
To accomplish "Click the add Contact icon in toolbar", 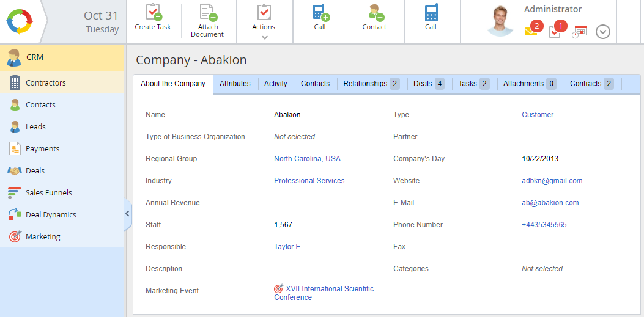I will coord(374,13).
